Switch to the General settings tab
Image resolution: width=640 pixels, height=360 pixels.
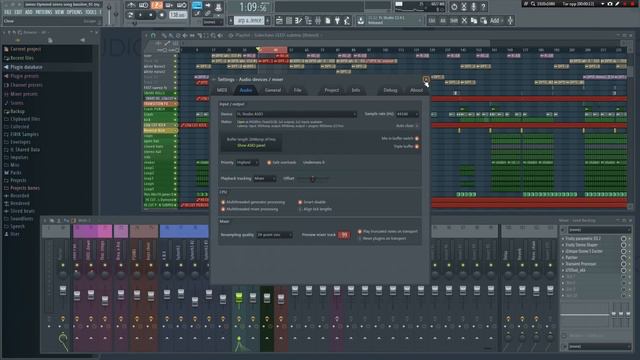click(x=273, y=90)
